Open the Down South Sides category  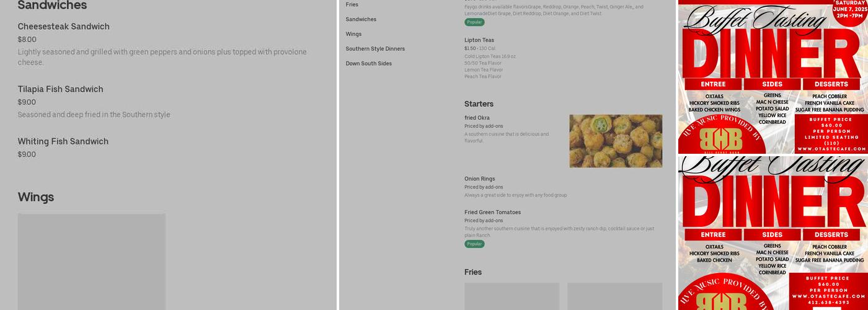[368, 63]
